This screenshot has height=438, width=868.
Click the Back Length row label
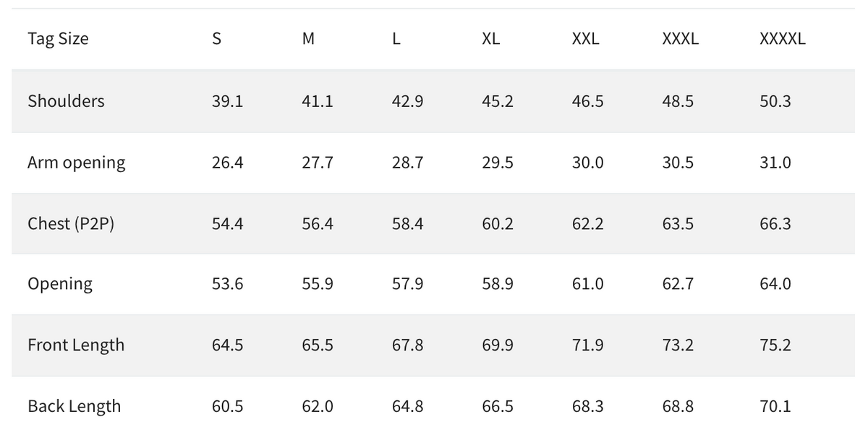pos(74,406)
